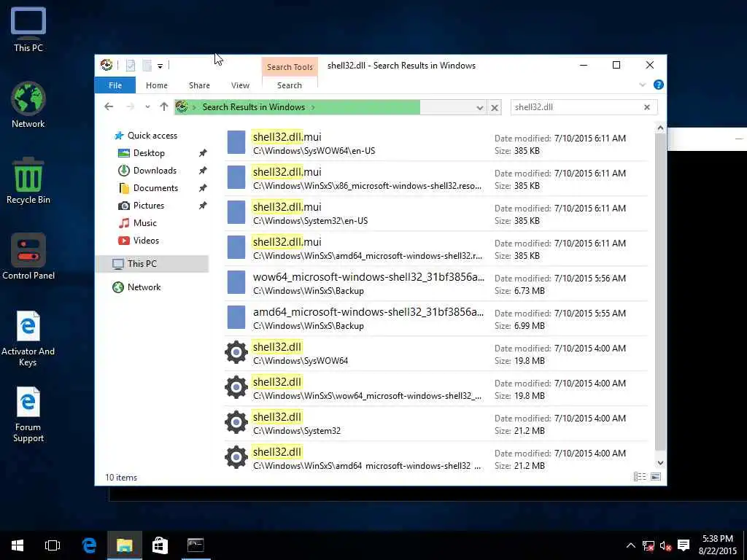Show hidden tray icons chevron
The width and height of the screenshot is (747, 560).
coord(630,545)
